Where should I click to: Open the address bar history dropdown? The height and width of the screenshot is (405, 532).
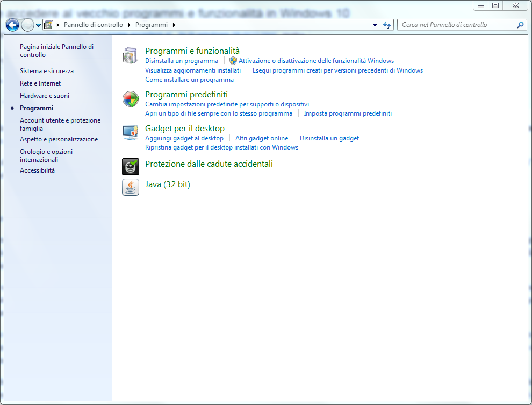375,25
